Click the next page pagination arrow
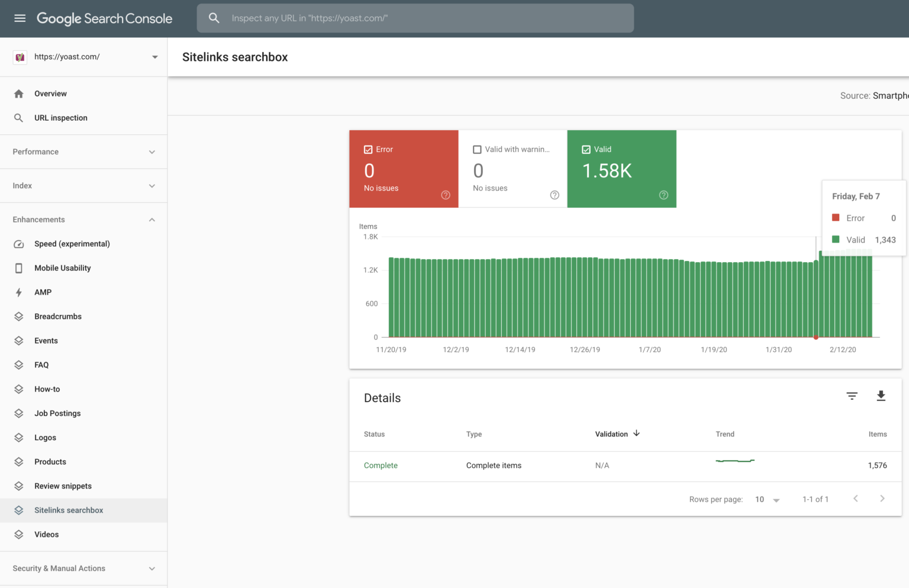909x588 pixels. [882, 499]
